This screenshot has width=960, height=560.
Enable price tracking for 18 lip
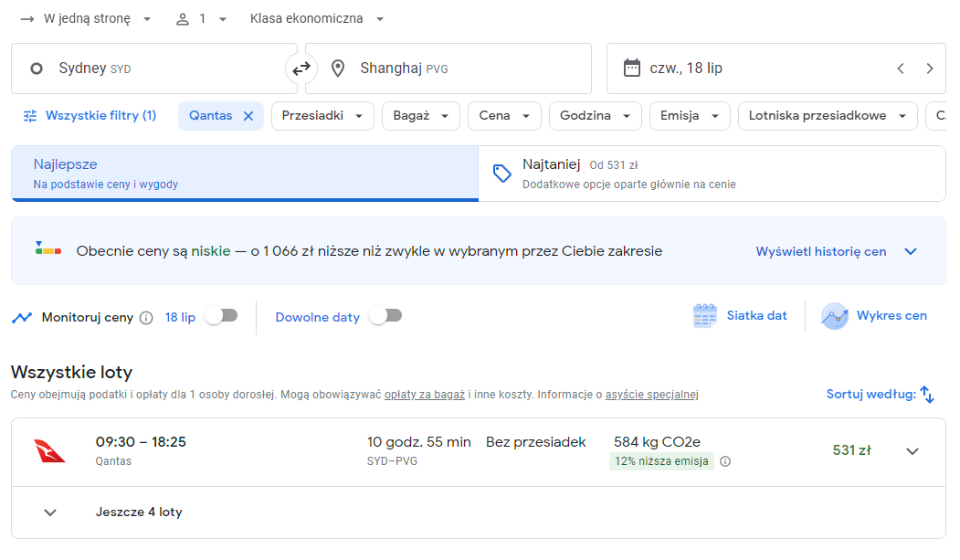pos(222,316)
